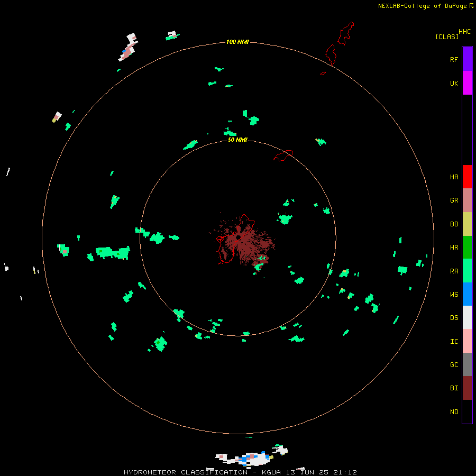The image size is (476, 476).
Task: Click the HR dark green legend swatch
Action: pos(467,248)
